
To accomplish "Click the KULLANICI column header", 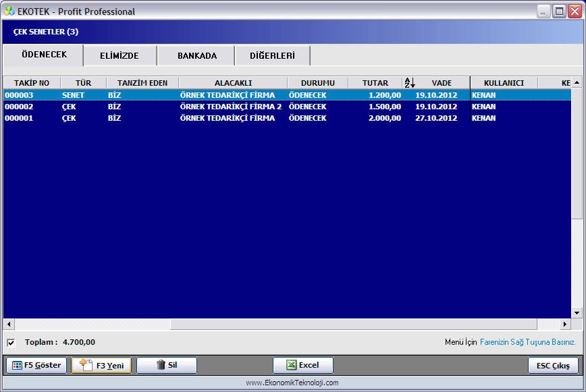I will pyautogui.click(x=504, y=83).
